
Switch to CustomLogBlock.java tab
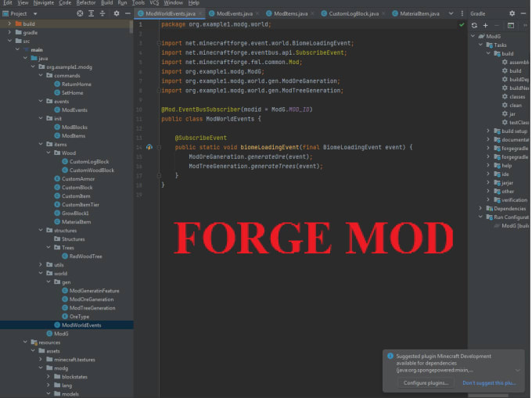pyautogui.click(x=354, y=13)
